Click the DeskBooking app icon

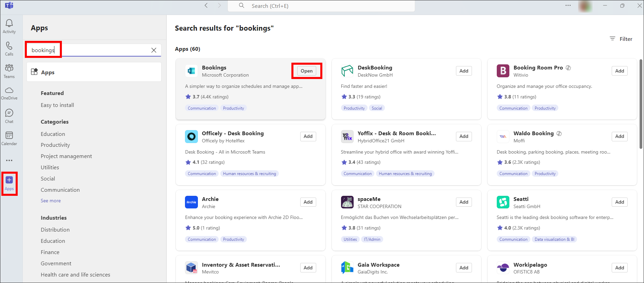(x=347, y=71)
